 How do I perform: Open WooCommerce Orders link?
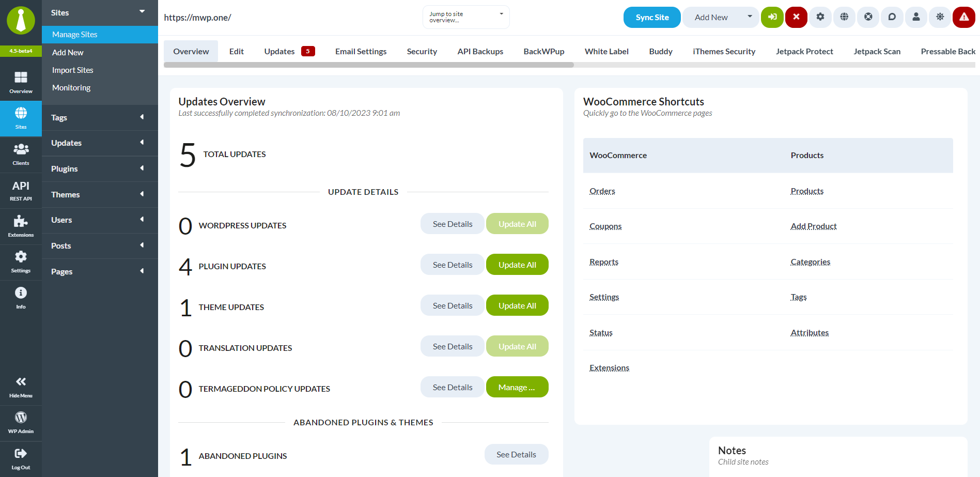[602, 191]
